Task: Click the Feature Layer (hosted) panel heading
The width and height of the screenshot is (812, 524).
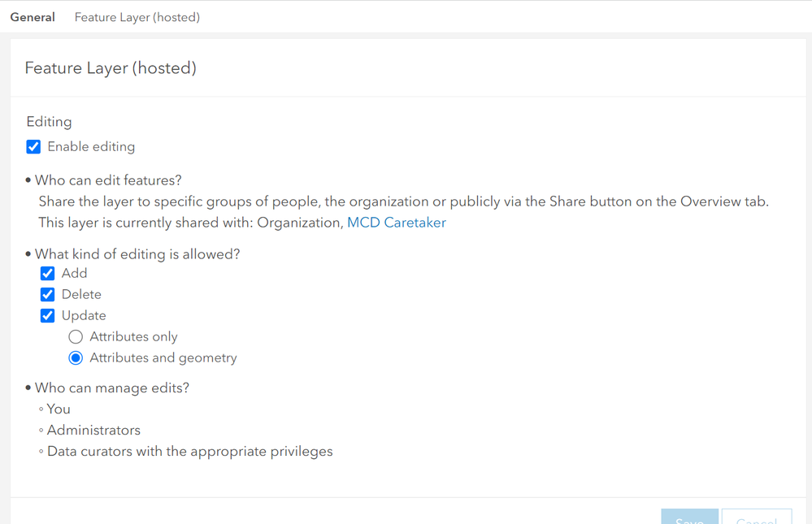Action: point(111,68)
